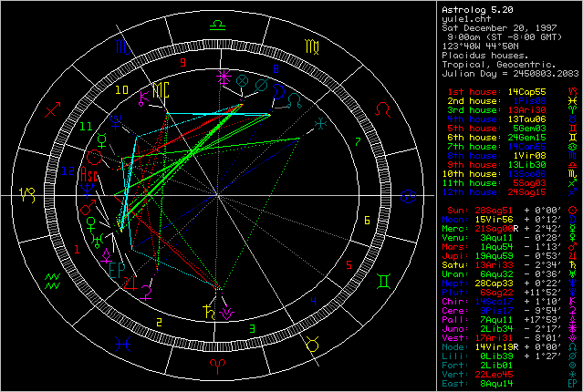
Task: Select the green Mercury glyph inside the wheel
Action: 102,140
